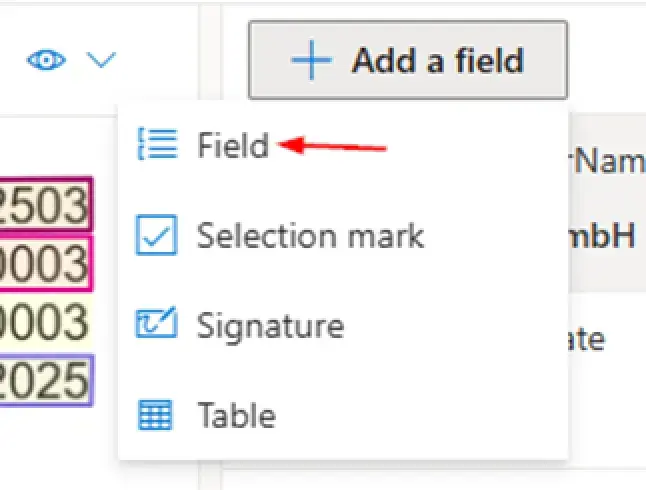Click the checkmark icon beside Selection mark
This screenshot has width=646, height=490.
tap(156, 236)
